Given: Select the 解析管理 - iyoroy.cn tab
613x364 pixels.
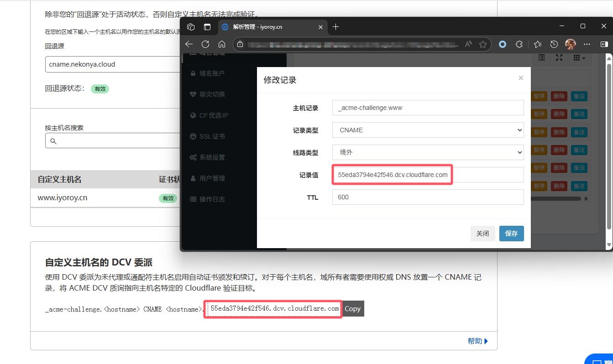Looking at the screenshot, I should [x=272, y=27].
